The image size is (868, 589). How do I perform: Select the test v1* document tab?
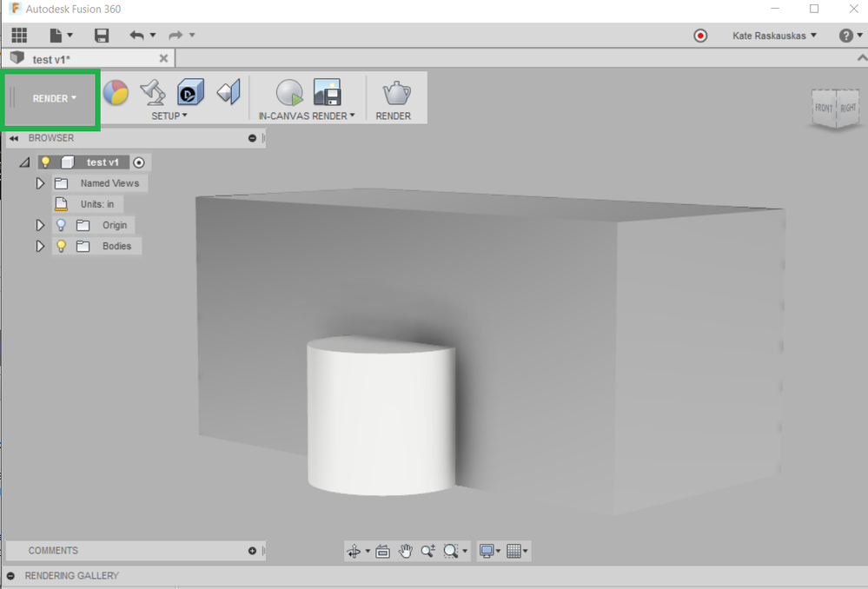52,59
